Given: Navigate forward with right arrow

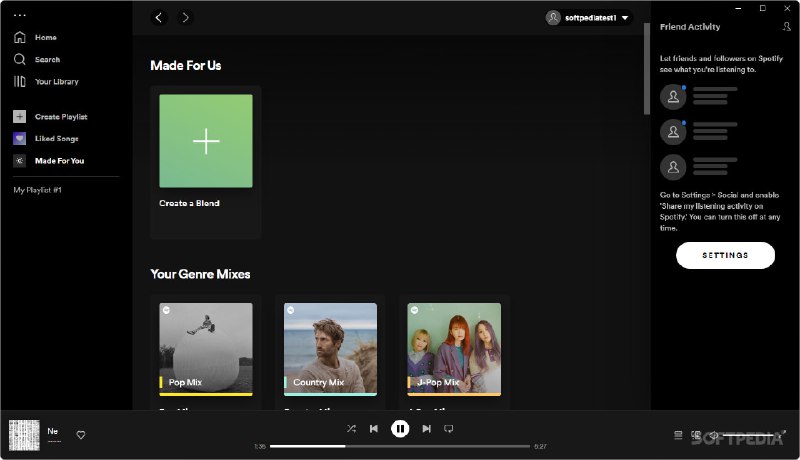Looking at the screenshot, I should point(185,17).
